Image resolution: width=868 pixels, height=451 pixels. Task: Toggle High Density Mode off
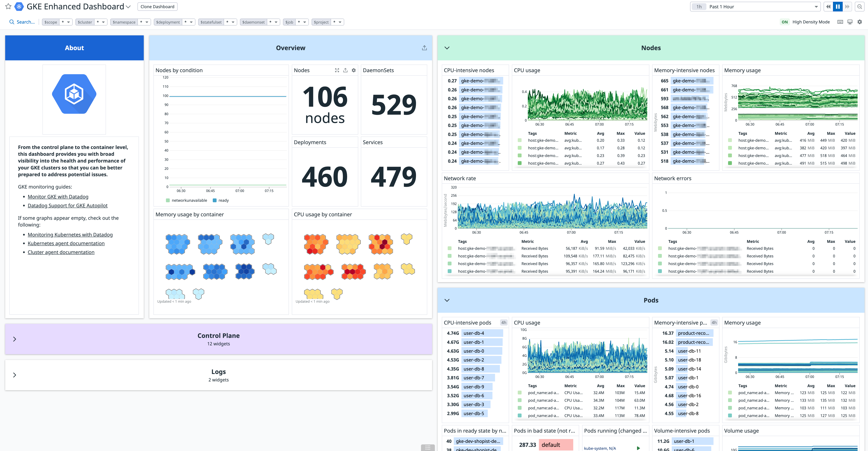(x=785, y=22)
